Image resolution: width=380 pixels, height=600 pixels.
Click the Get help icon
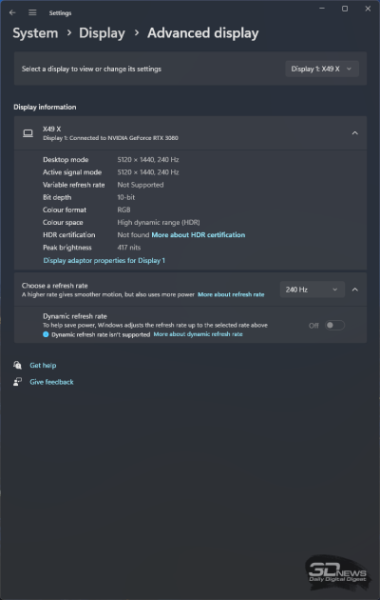coord(17,365)
